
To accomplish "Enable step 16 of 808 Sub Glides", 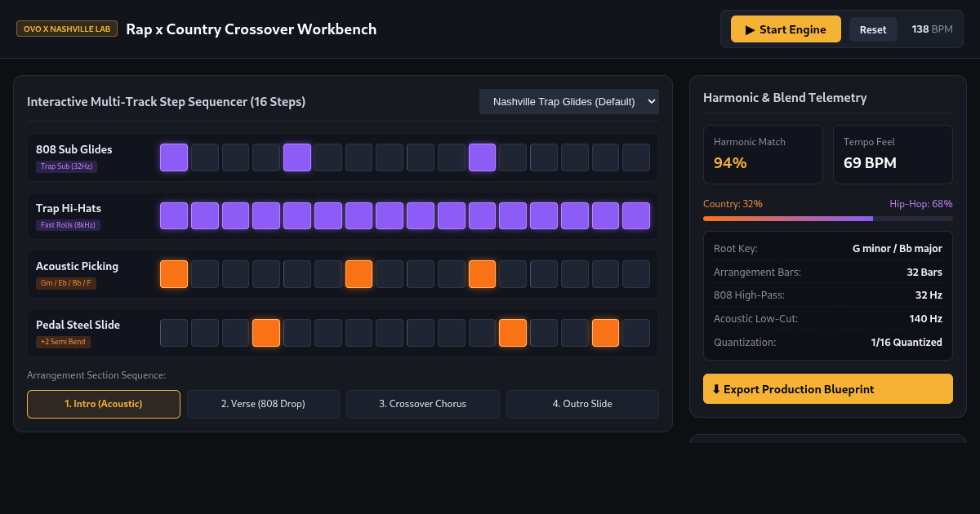I will (636, 157).
